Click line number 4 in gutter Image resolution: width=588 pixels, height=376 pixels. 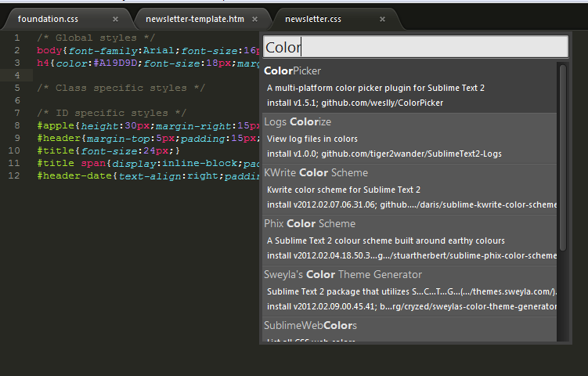16,75
